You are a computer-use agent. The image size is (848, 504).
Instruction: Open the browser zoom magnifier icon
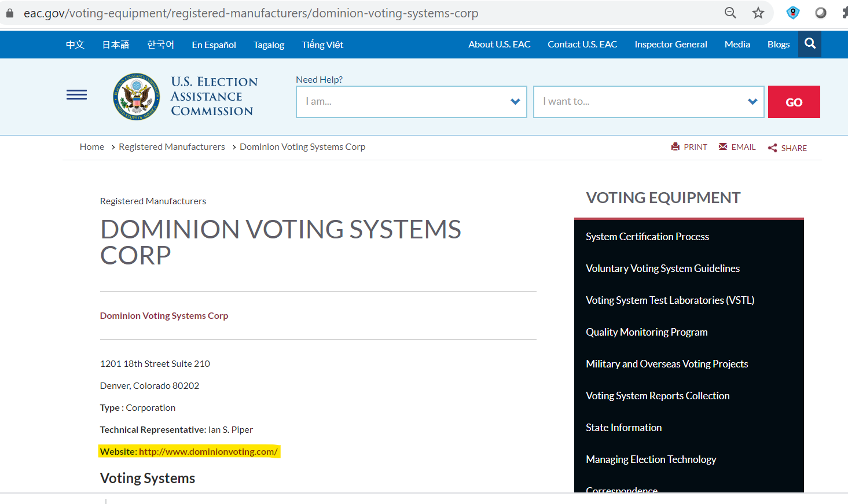point(730,13)
